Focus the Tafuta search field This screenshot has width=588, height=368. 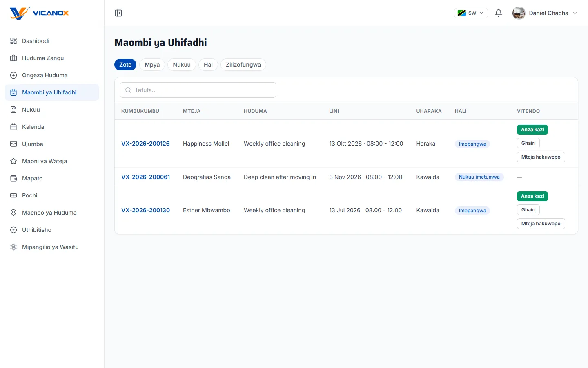point(198,90)
